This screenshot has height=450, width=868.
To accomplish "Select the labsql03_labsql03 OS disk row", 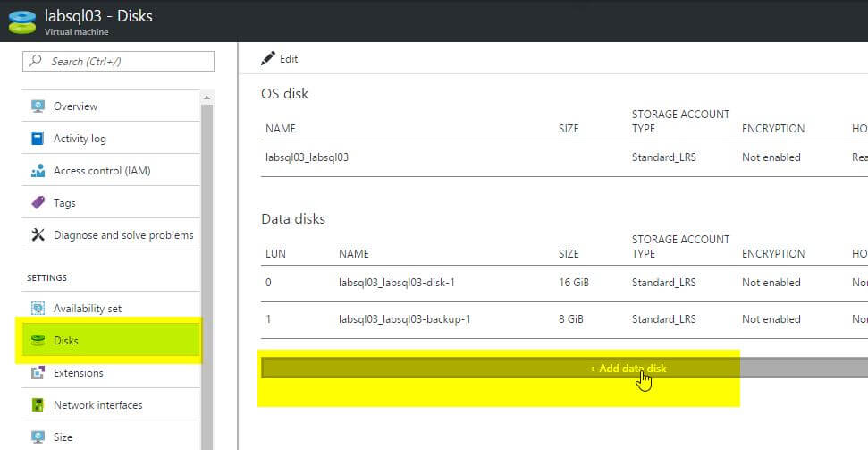I will pyautogui.click(x=565, y=157).
